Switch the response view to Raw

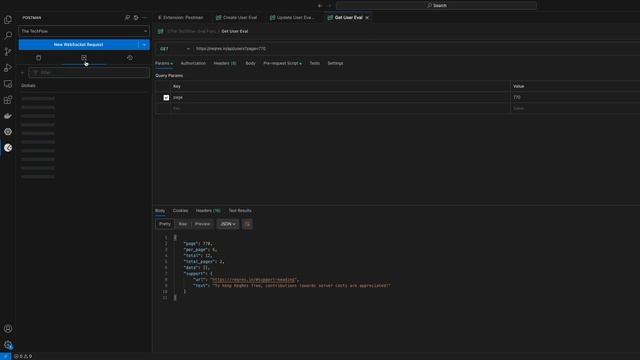pyautogui.click(x=183, y=224)
